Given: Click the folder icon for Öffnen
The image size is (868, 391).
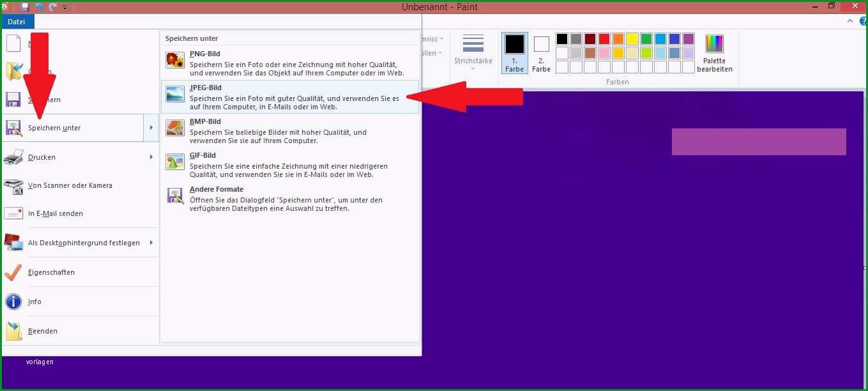Looking at the screenshot, I should [13, 72].
